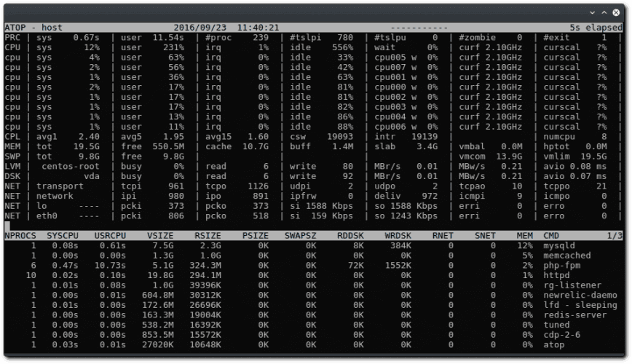The height and width of the screenshot is (364, 632).
Task: Click the SWP row label
Action: click(12, 157)
